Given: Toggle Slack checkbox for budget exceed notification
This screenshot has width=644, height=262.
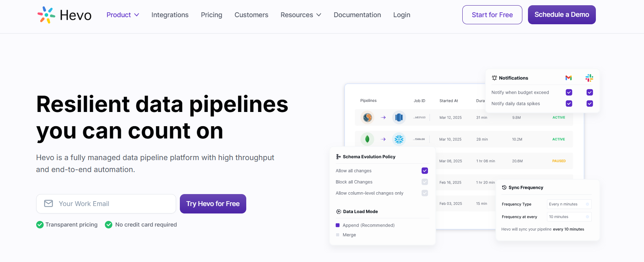Looking at the screenshot, I should (590, 92).
